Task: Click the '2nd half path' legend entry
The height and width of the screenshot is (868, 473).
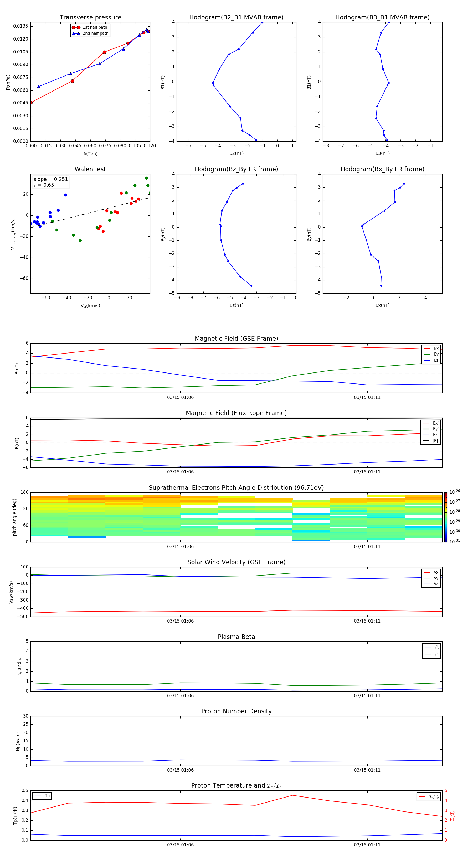Action: pyautogui.click(x=90, y=33)
